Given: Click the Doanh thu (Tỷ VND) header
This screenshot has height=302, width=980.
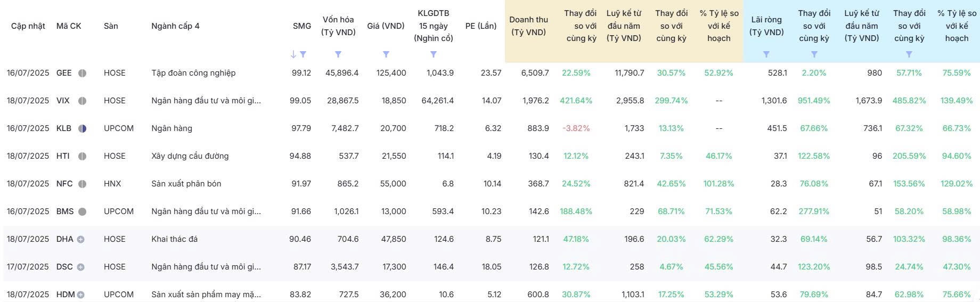Looking at the screenshot, I should point(528,26).
